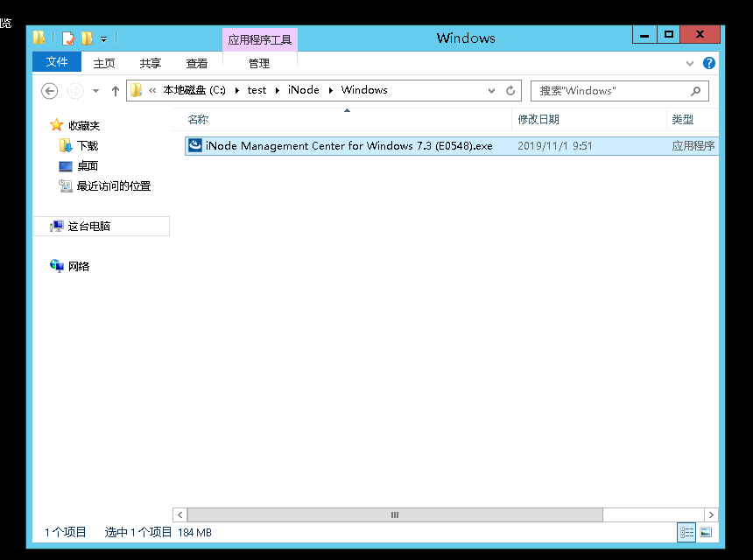The height and width of the screenshot is (560, 753).
Task: Switch to the 主页 ribbon tab
Action: [x=103, y=63]
